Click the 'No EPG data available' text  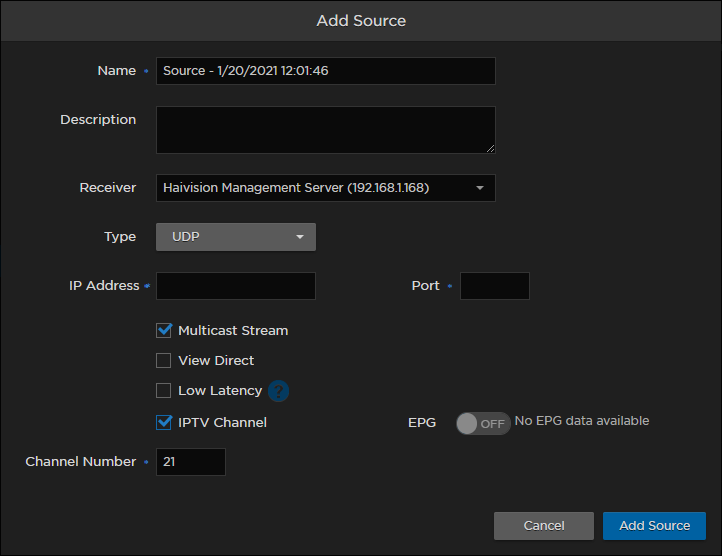582,421
